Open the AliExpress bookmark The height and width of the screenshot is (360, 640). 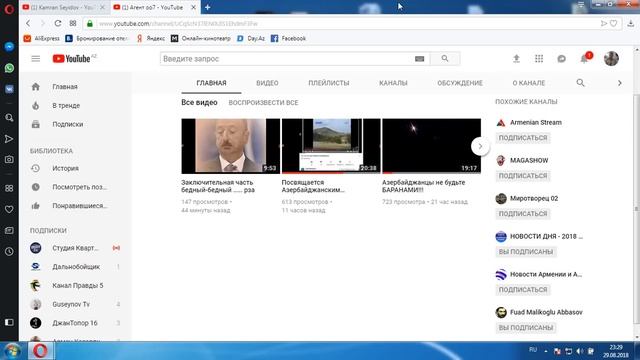pos(42,38)
